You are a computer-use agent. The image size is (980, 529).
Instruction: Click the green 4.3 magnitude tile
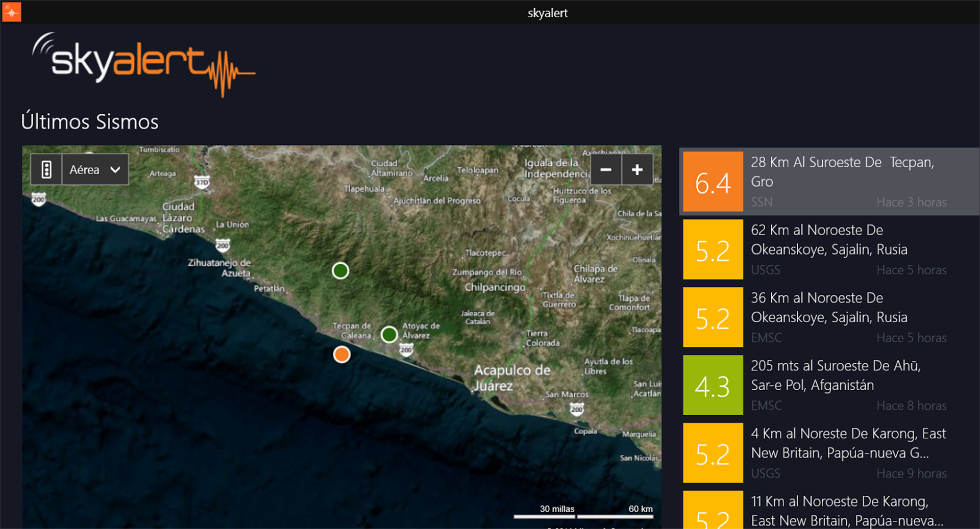pyautogui.click(x=713, y=385)
